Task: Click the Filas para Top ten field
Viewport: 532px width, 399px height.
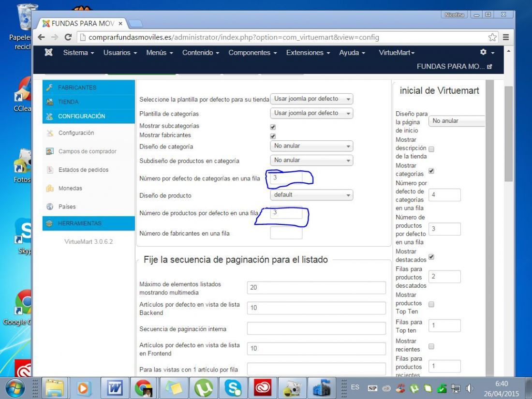Action: pyautogui.click(x=444, y=325)
